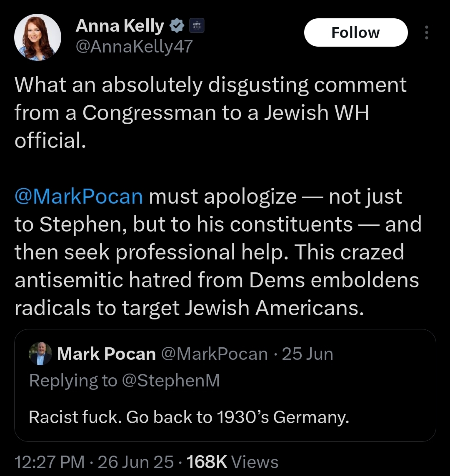The width and height of the screenshot is (450, 476).
Task: Open the @MarkPocan mention in tweet text
Action: tap(79, 197)
